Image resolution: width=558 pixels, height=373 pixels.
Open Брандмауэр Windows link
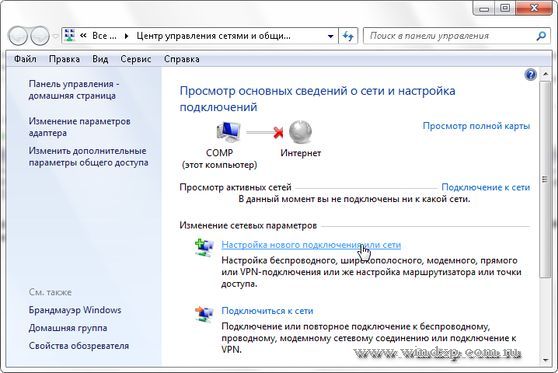click(x=75, y=310)
